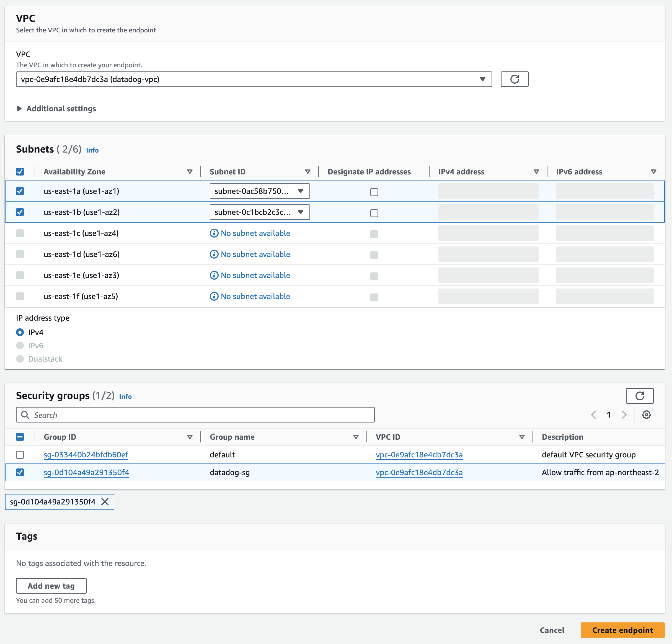Click the Description column header
This screenshot has width=672, height=644.
(x=562, y=437)
